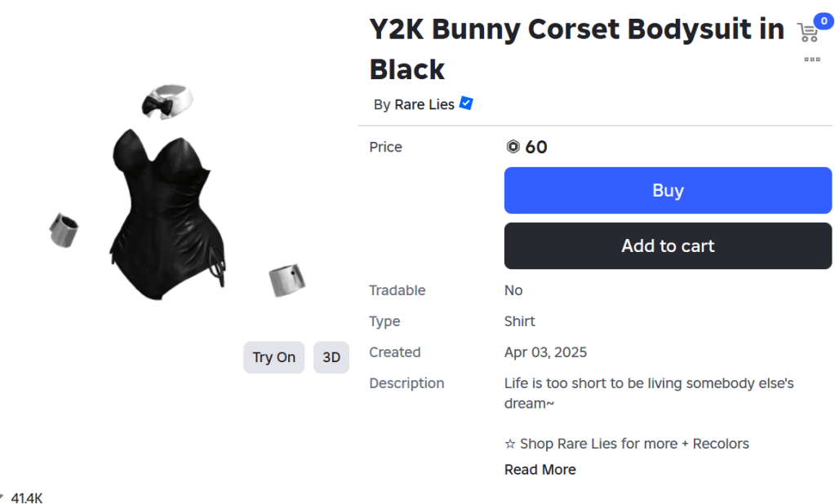The width and height of the screenshot is (835, 504).
Task: Add the bodysuit to cart
Action: point(668,245)
